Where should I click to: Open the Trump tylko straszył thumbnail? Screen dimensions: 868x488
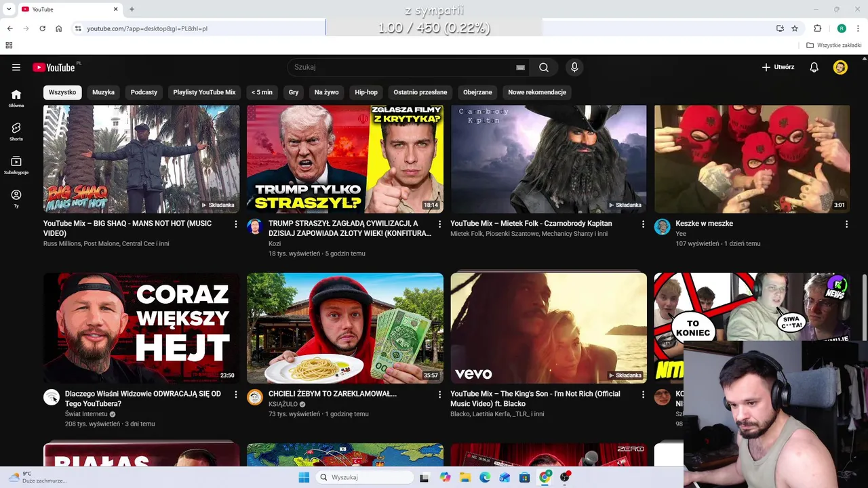[345, 159]
